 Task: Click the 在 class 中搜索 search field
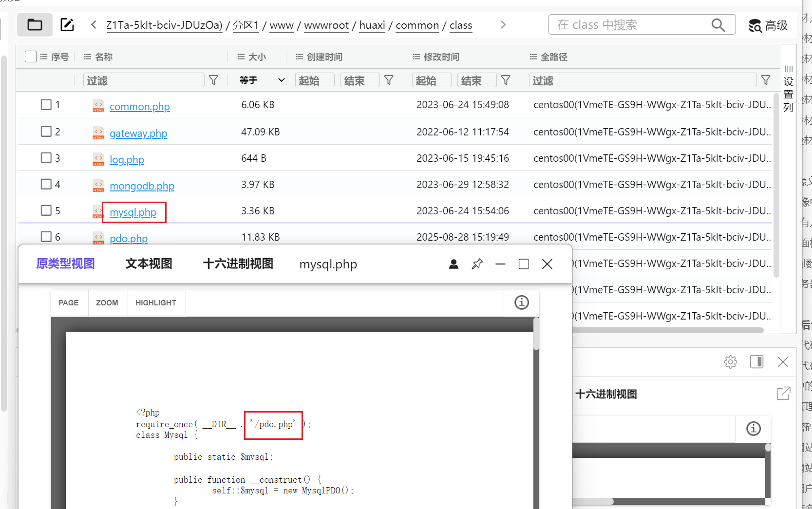coord(631,25)
